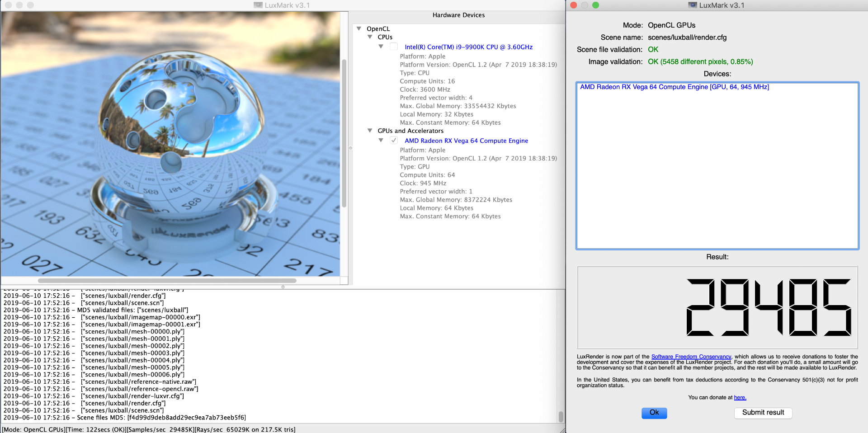Image resolution: width=868 pixels, height=433 pixels.
Task: Click 'Local Memory: 32 Kbytes' row
Action: [436, 114]
